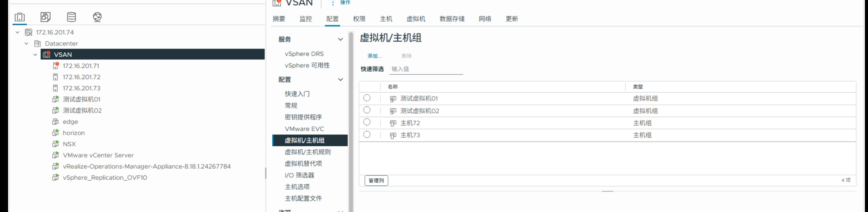Switch to the 权限 tab
This screenshot has width=868, height=212.
(359, 19)
